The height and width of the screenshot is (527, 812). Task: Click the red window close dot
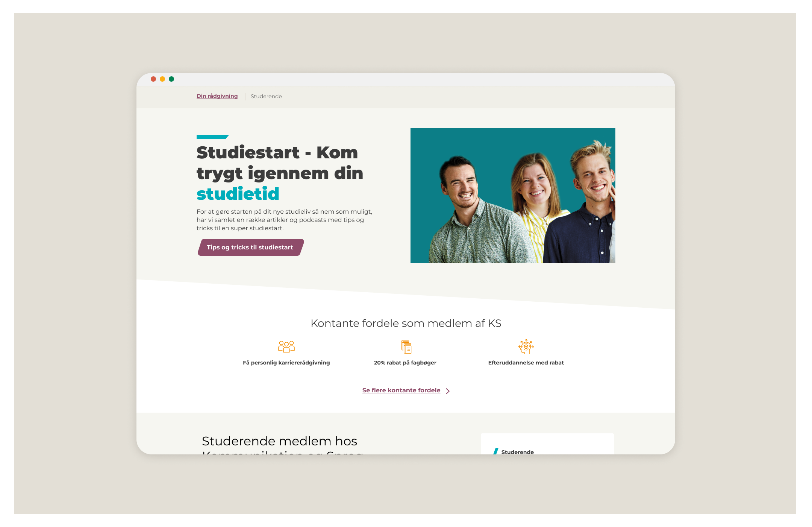click(153, 79)
